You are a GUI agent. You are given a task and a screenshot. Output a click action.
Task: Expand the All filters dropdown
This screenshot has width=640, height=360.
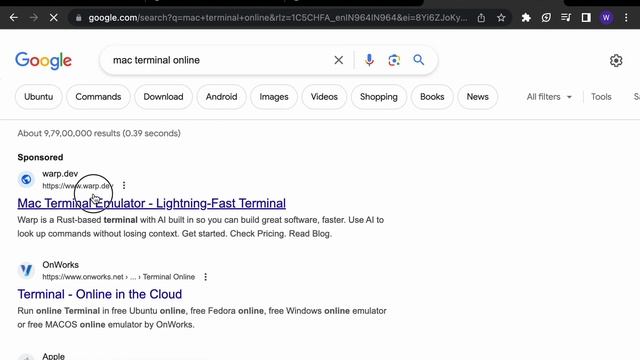pos(549,97)
